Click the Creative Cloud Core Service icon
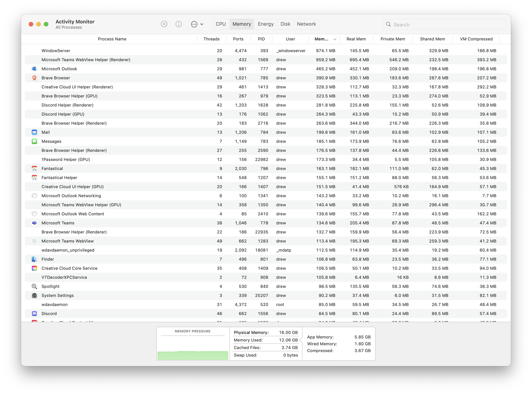Screen dimensions: 532x394 coord(34,268)
